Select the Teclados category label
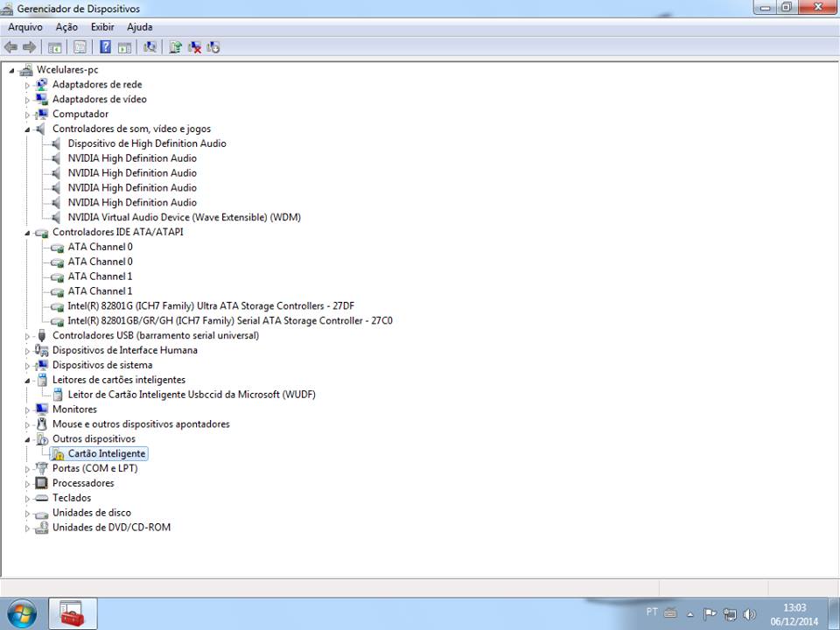This screenshot has width=840, height=630. click(72, 498)
